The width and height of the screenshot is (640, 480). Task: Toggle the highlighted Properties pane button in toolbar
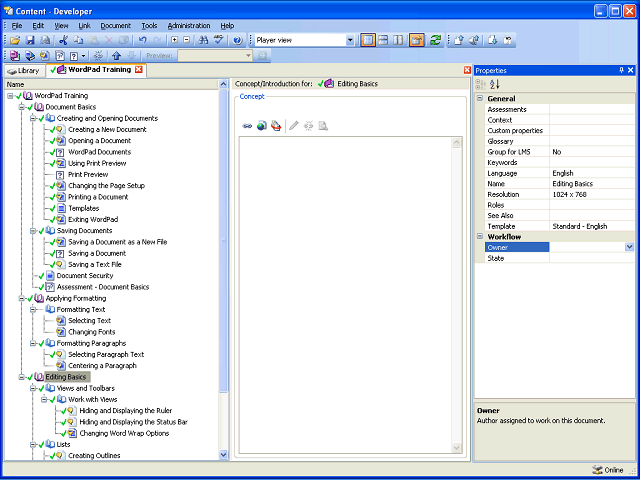pyautogui.click(x=417, y=40)
